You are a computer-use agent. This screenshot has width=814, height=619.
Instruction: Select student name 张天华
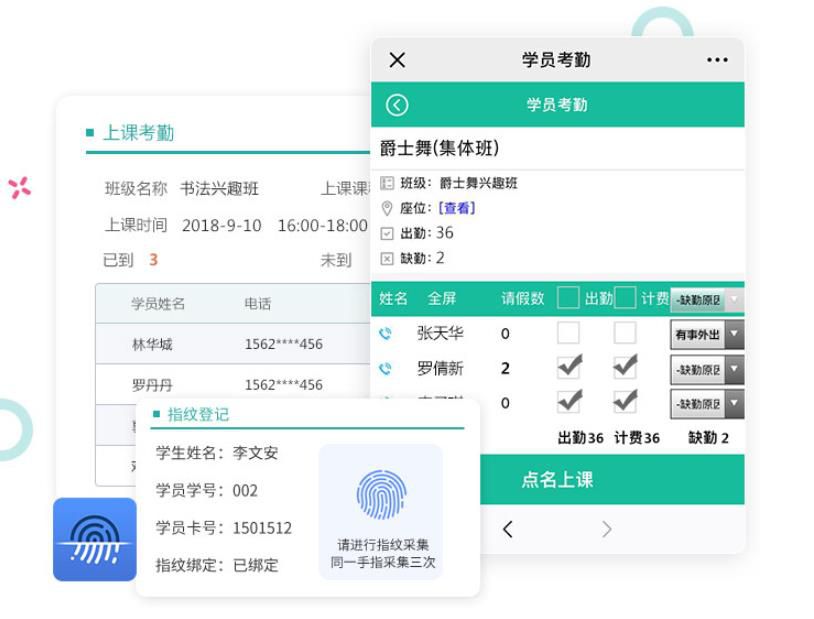point(440,333)
